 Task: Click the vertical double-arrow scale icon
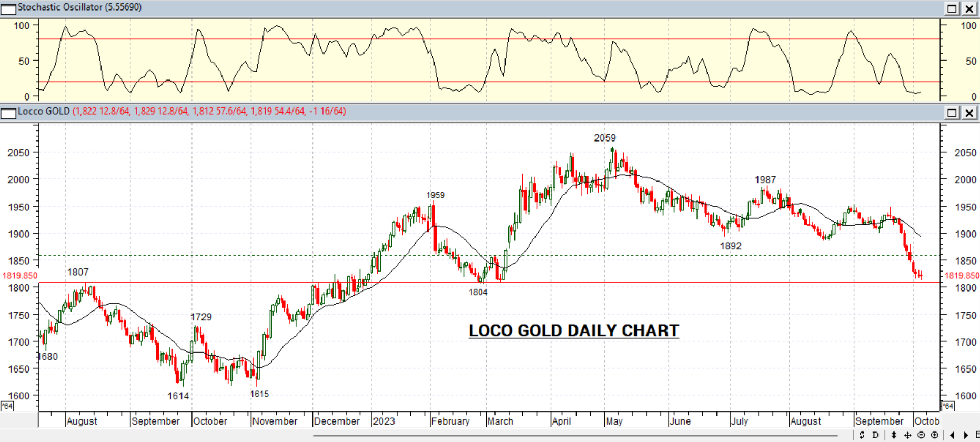pyautogui.click(x=894, y=435)
